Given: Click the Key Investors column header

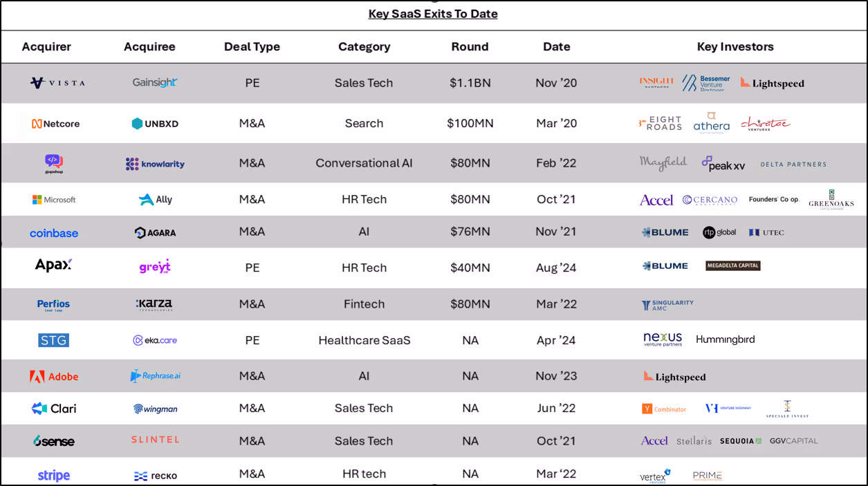Looking at the screenshot, I should (x=735, y=47).
